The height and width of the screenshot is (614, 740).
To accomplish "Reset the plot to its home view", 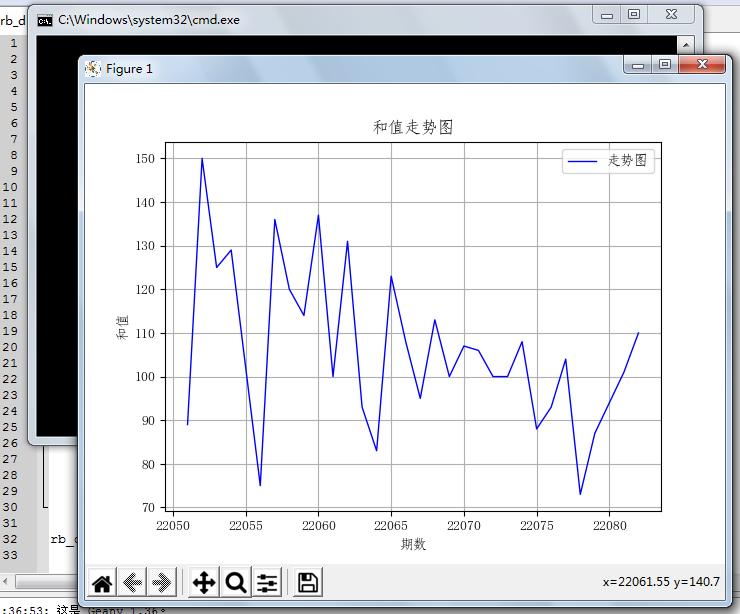I will pyautogui.click(x=102, y=582).
